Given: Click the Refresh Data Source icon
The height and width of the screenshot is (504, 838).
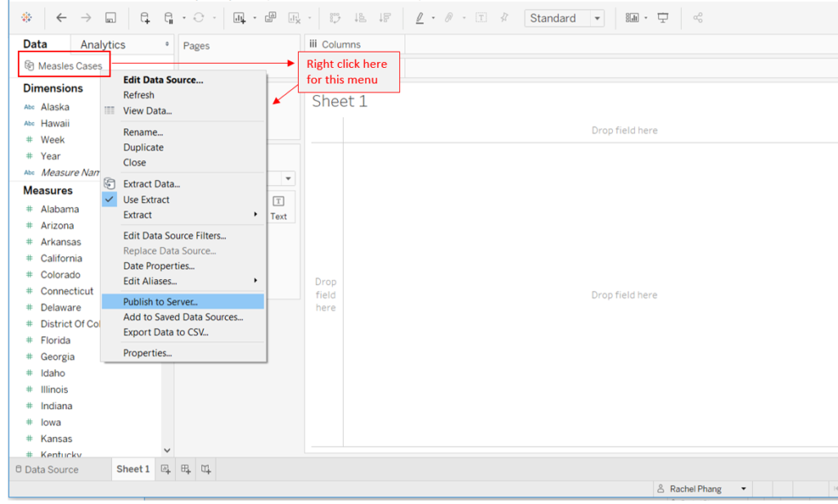Looking at the screenshot, I should pos(200,17).
